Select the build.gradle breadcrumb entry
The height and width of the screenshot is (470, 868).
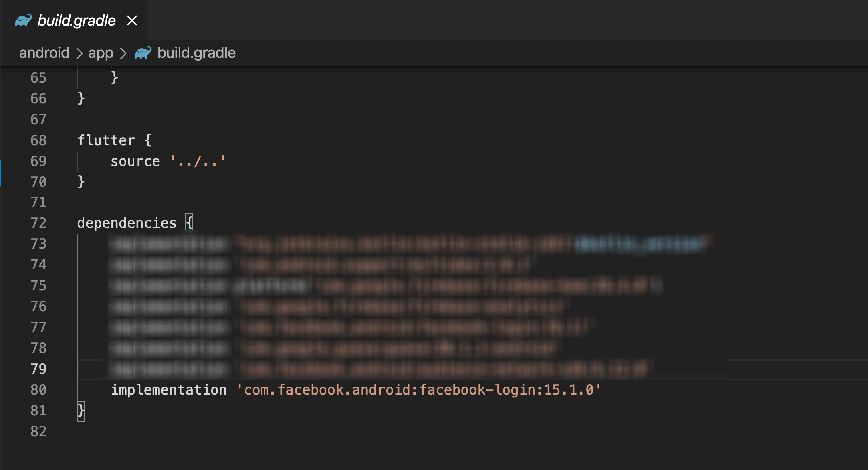point(196,53)
